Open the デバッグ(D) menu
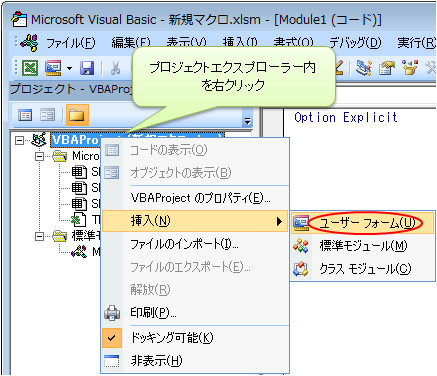This screenshot has height=376, width=437. click(x=355, y=43)
